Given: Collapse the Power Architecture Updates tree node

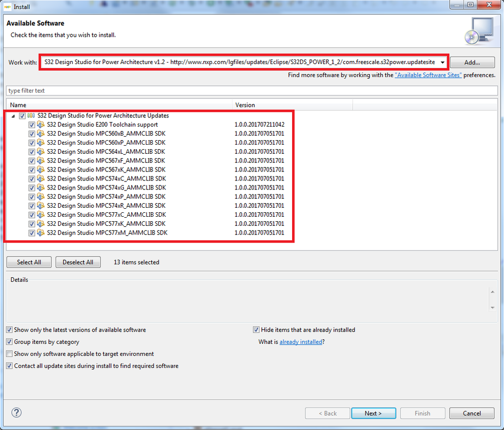Looking at the screenshot, I should click(13, 116).
